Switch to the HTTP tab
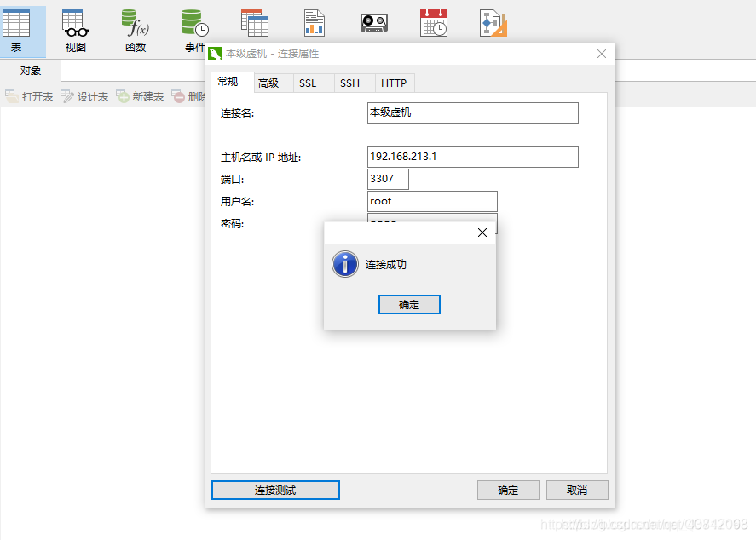Viewport: 756px width, 540px height. coord(395,83)
